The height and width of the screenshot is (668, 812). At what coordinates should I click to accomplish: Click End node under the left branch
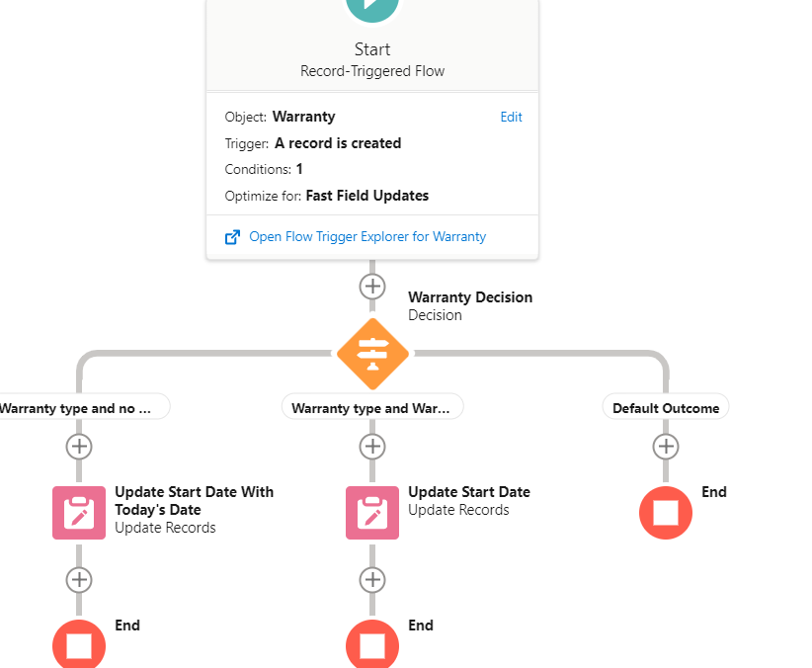(79, 645)
